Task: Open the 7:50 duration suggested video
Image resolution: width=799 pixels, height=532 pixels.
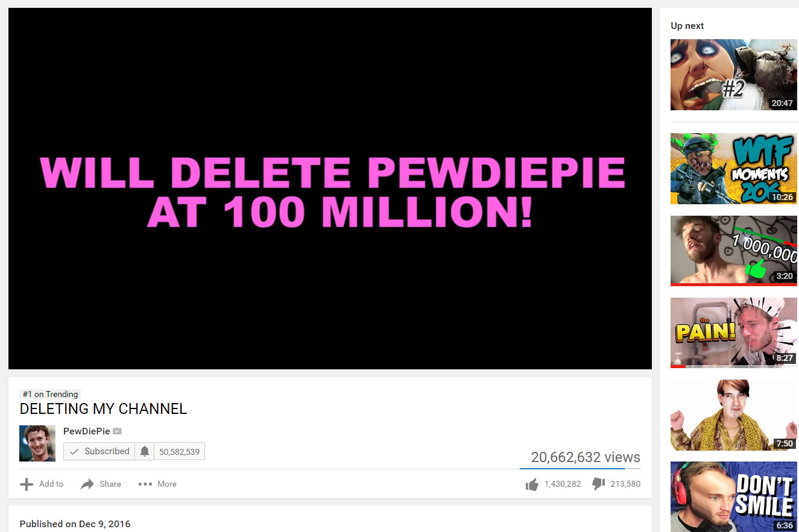Action: (734, 415)
